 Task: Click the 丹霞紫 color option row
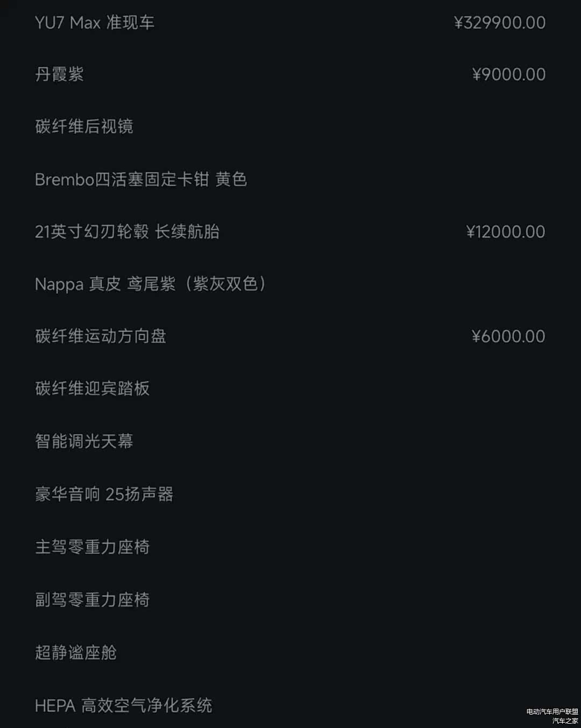point(59,74)
